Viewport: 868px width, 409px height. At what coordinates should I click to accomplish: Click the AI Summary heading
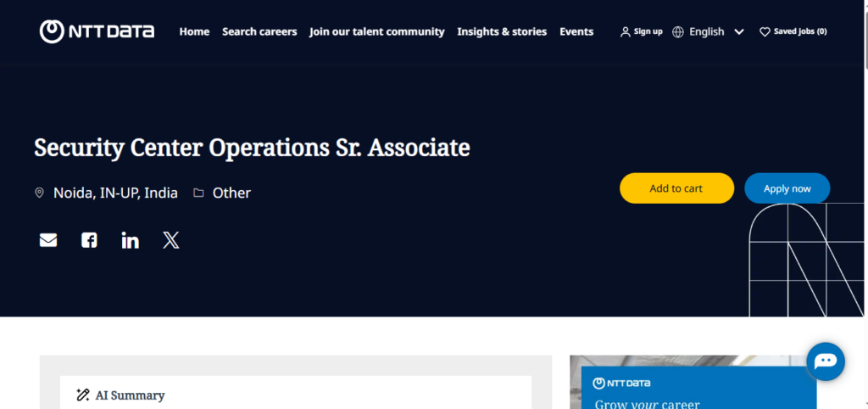[130, 395]
